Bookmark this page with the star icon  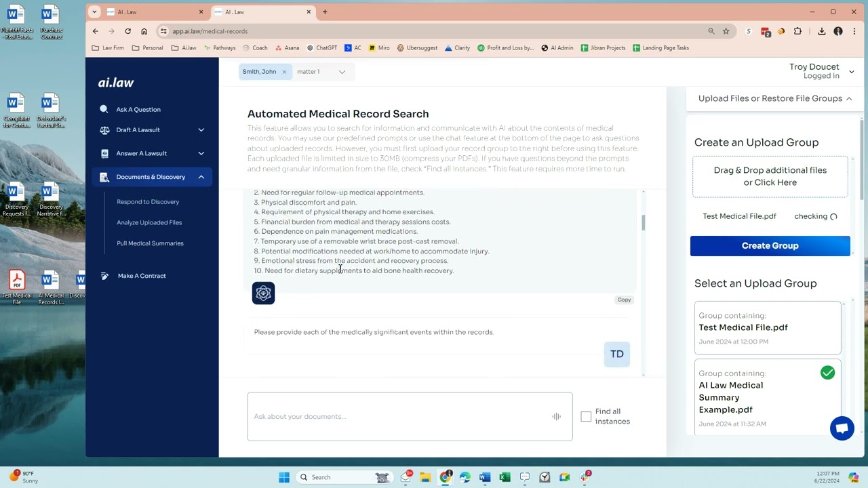tap(726, 31)
